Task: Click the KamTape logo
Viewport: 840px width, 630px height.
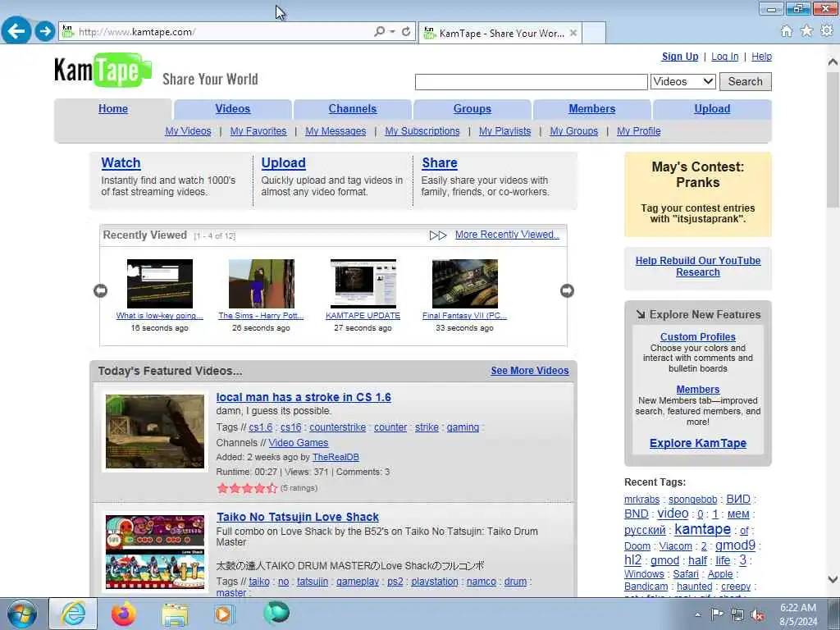Action: [x=103, y=71]
